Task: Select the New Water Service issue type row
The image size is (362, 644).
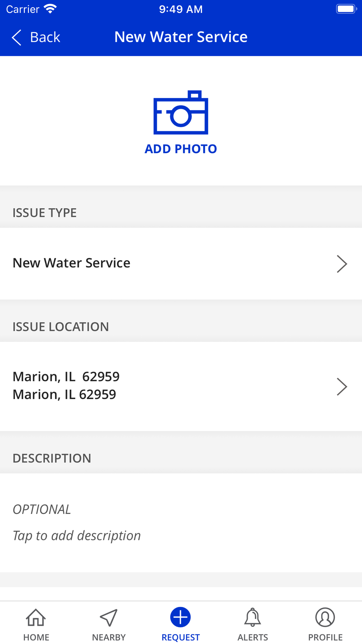Action: pyautogui.click(x=181, y=264)
